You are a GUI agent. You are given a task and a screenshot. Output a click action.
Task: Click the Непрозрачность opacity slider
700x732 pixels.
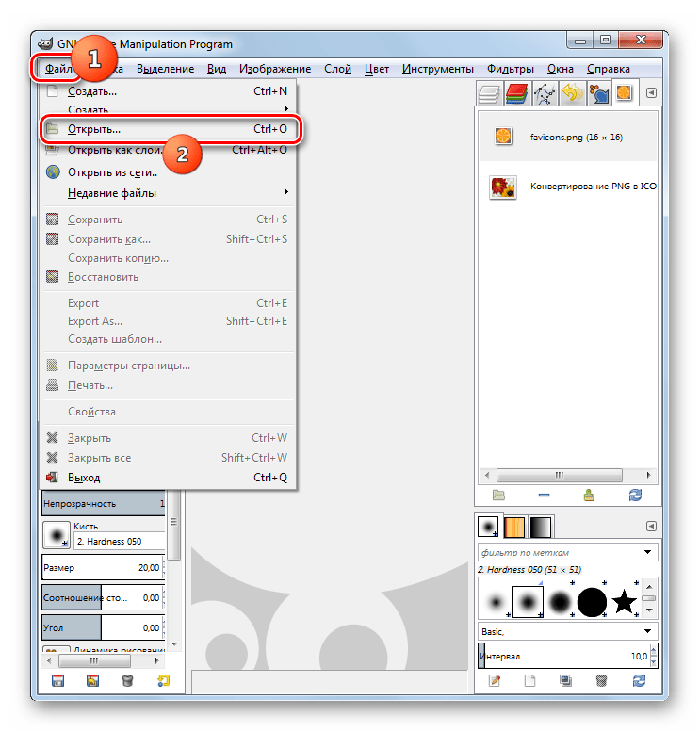point(104,503)
